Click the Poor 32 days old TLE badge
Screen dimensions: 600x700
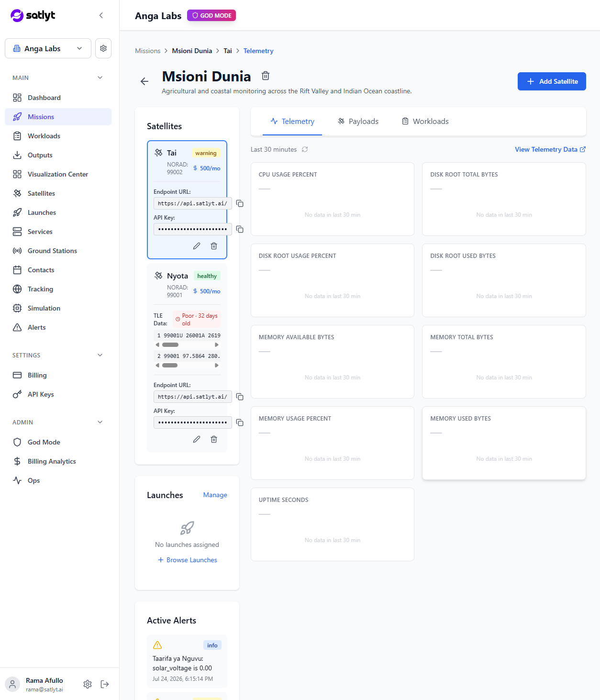pyautogui.click(x=197, y=320)
